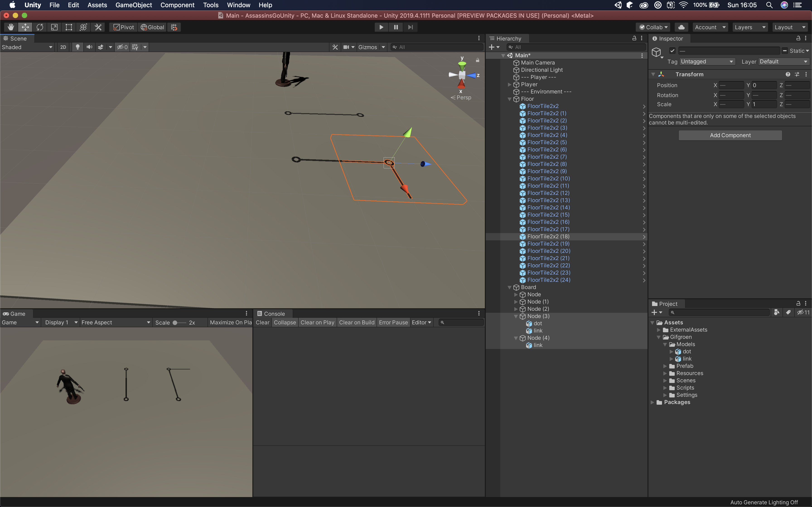Expand the Player object in Hierarchy
Screen dimensions: 812x507
coord(510,84)
